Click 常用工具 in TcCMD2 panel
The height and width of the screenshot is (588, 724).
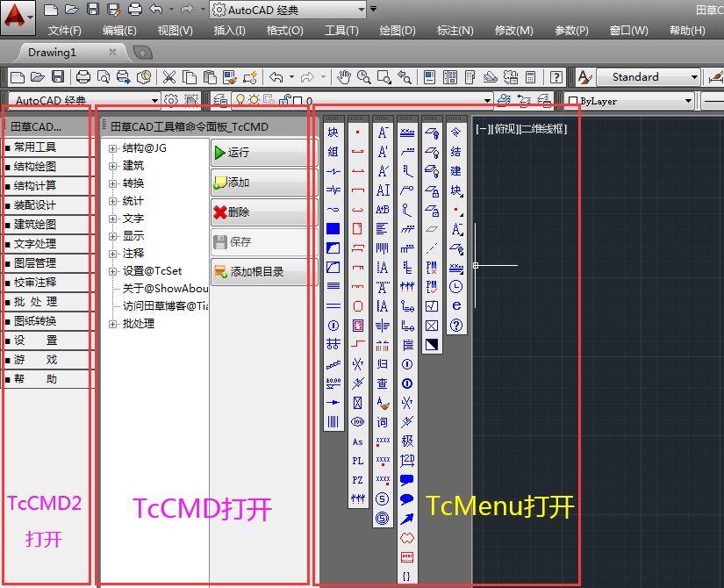pos(47,147)
